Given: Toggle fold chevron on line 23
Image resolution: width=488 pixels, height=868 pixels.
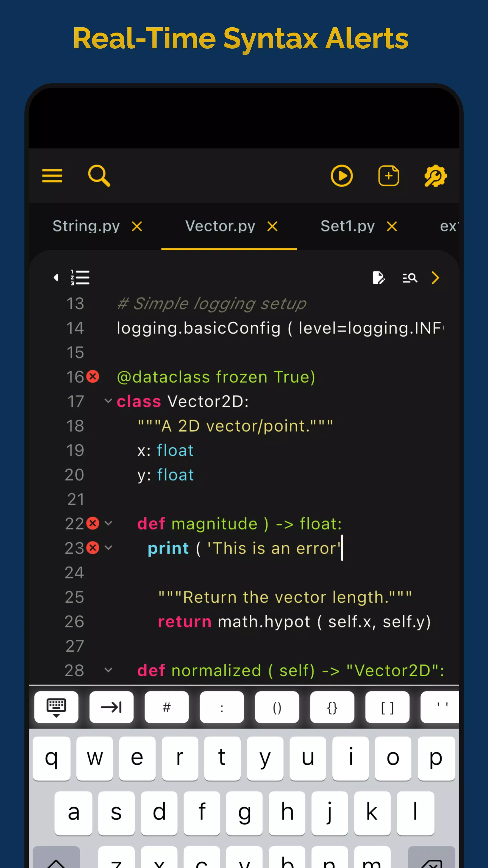Looking at the screenshot, I should 108,548.
